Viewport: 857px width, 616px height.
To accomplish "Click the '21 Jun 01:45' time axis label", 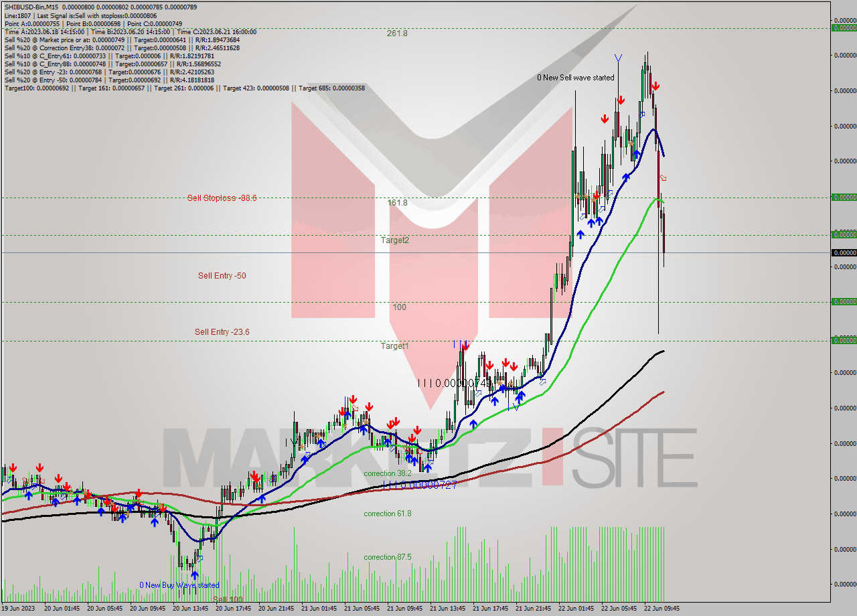I will pyautogui.click(x=319, y=609).
